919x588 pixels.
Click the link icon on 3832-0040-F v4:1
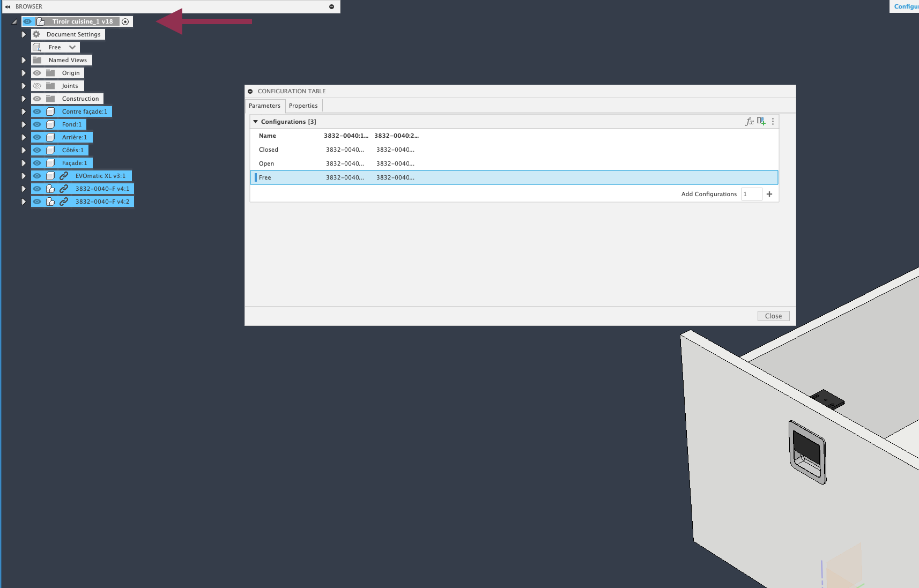pos(64,188)
